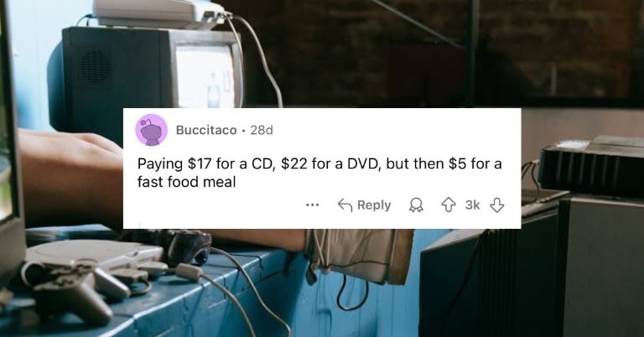Click the reply arrow icon
The height and width of the screenshot is (337, 644).
345,205
